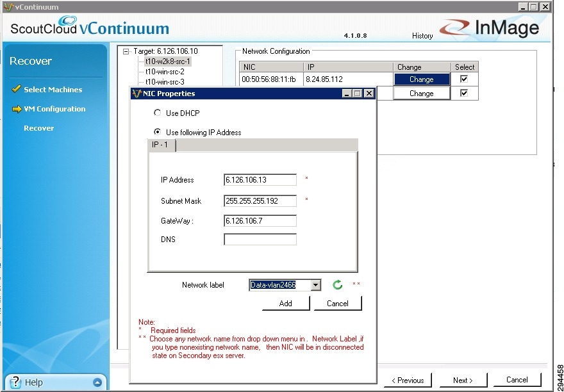Viewport: 564px width, 392px height.
Task: Toggle Select checkbox in second NIC row
Action: [x=464, y=93]
